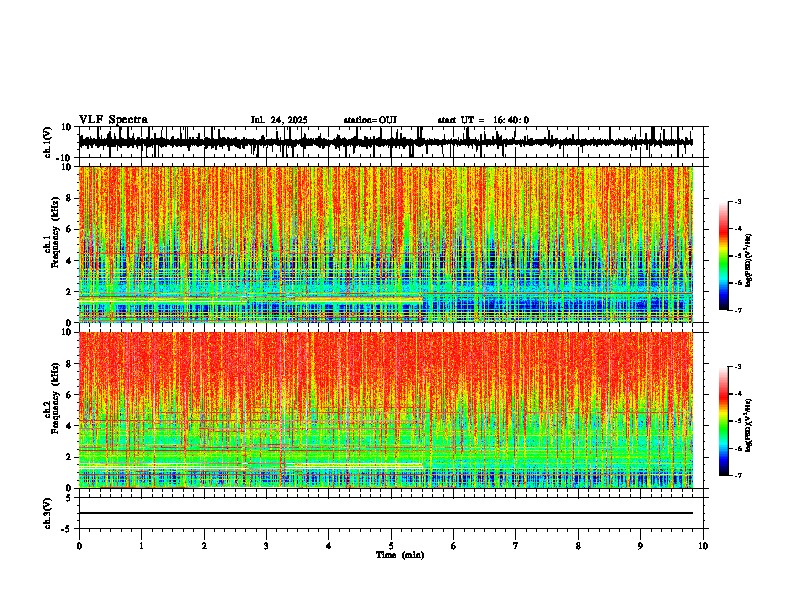Click the "-7" label on ch.1 colorbar
792x612 pixels.
[x=737, y=310]
